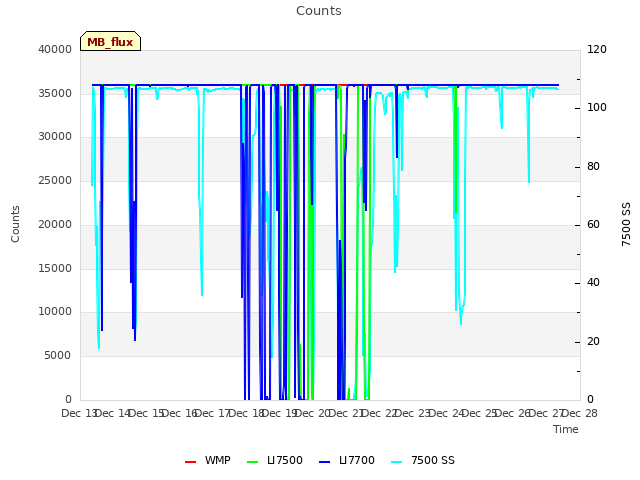Click the cyan 7500 SS legend color line
Viewport: 640px width, 480px height.
(396, 462)
